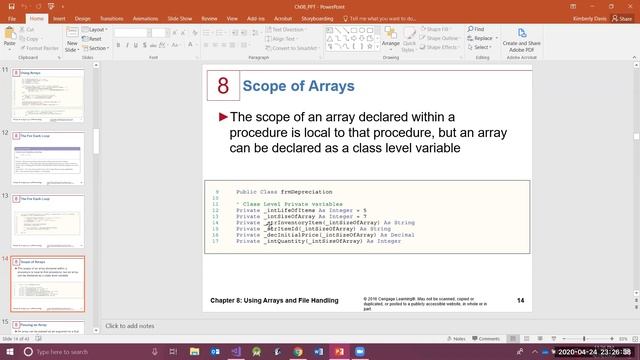Screen dimensions: 640x360
Task: Fit slide to current window
Action: coord(635,338)
